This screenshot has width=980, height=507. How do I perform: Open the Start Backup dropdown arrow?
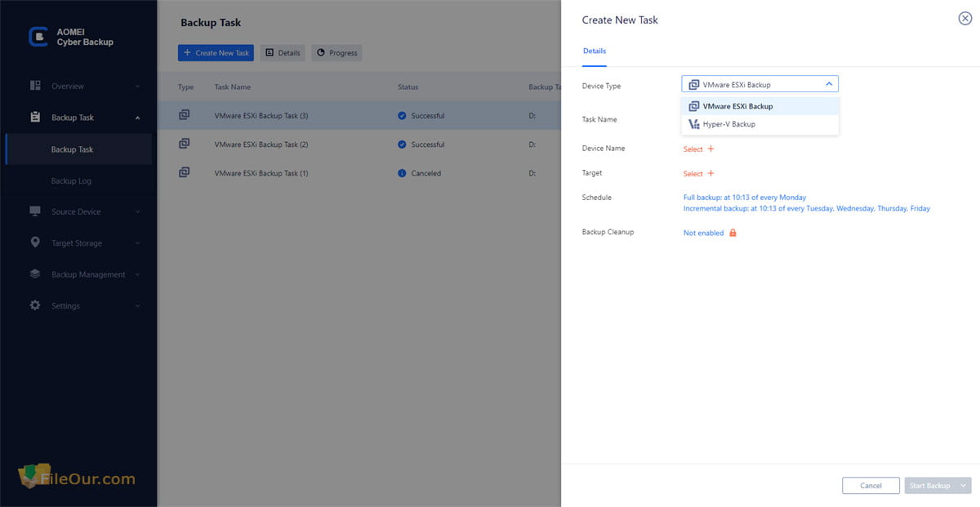[964, 486]
